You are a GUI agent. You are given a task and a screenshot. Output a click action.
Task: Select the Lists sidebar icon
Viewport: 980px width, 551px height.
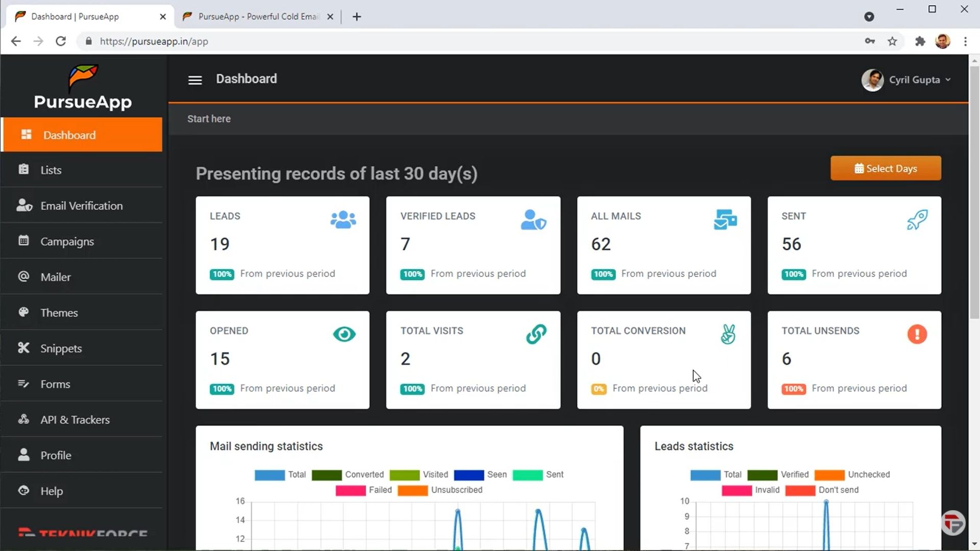23,170
